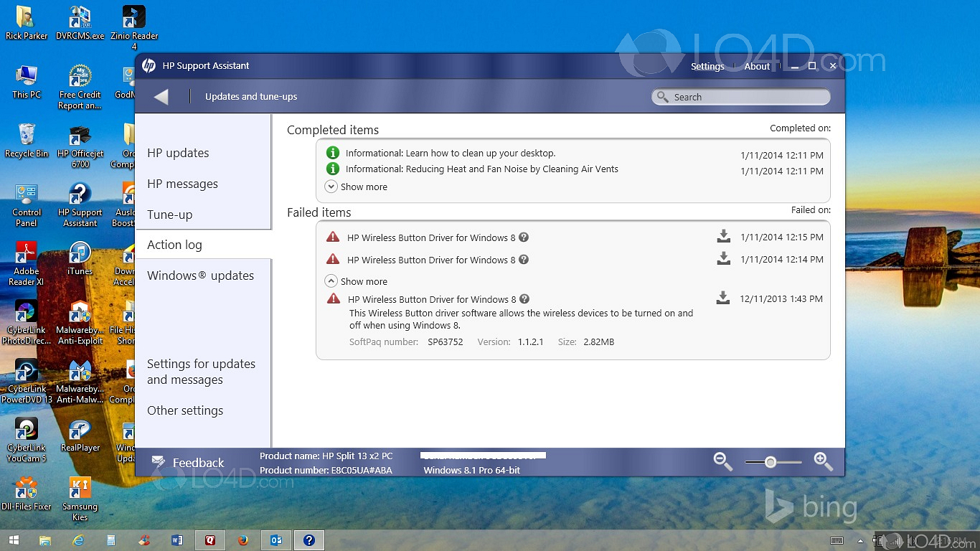Select the Rick Parker folder on the desktop
Screen dimensions: 980x551
(x=27, y=23)
